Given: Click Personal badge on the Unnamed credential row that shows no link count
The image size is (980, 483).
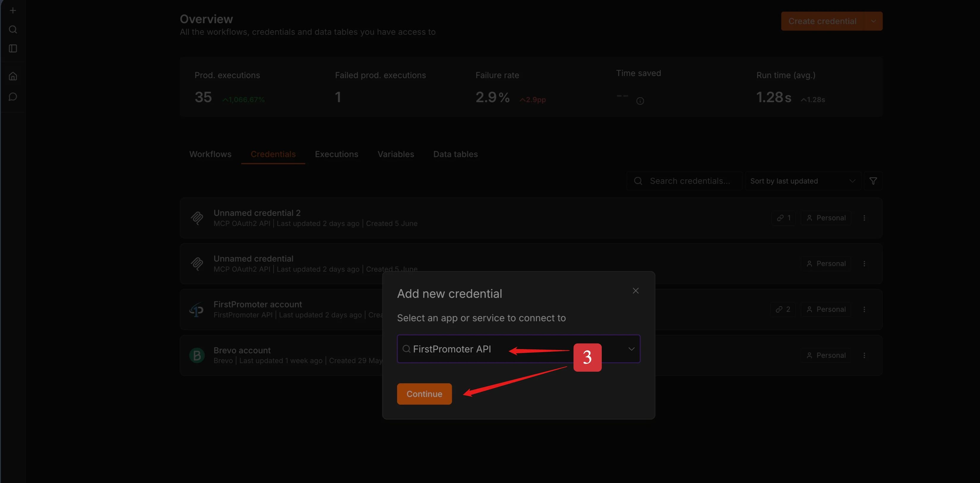Looking at the screenshot, I should pyautogui.click(x=826, y=264).
